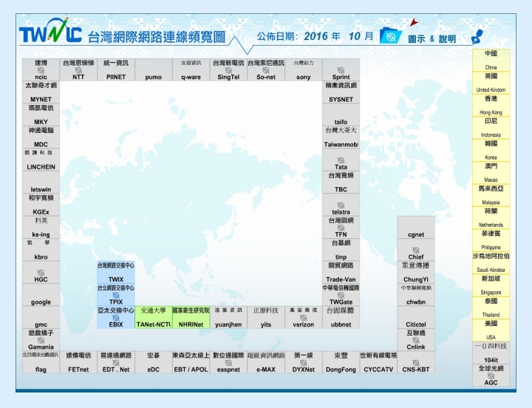Click the small icon in the ncic cell
Viewport: 532px width, 408px height.
[41, 70]
